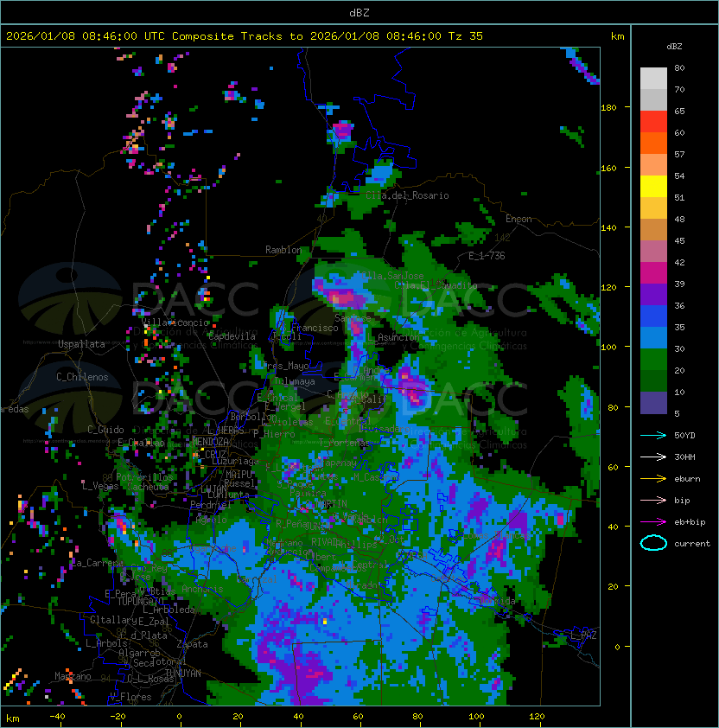Click the 'L_Asuncion' map label
The width and height of the screenshot is (719, 728).
coord(393,337)
